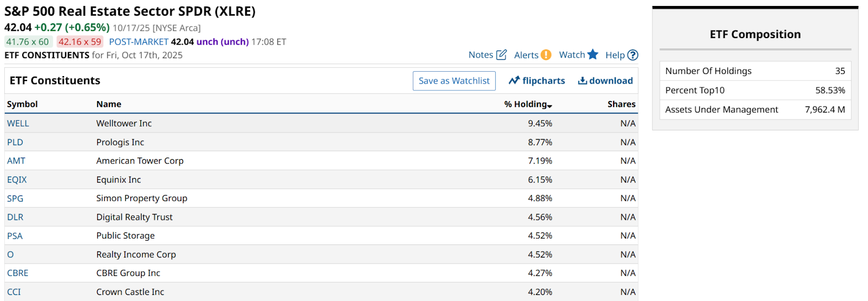
Task: Sort by % Holding descending arrow
Action: click(550, 105)
